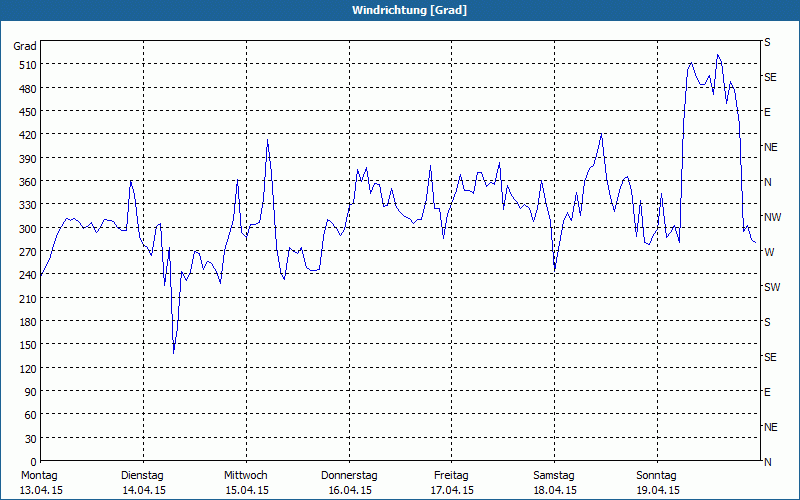
Task: Click the N compass label beside the 360 gridline
Action: [x=768, y=182]
